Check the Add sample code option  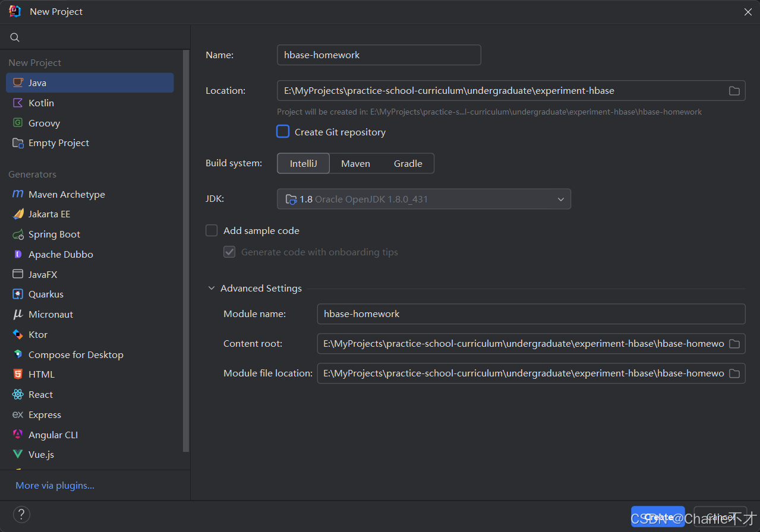click(212, 231)
